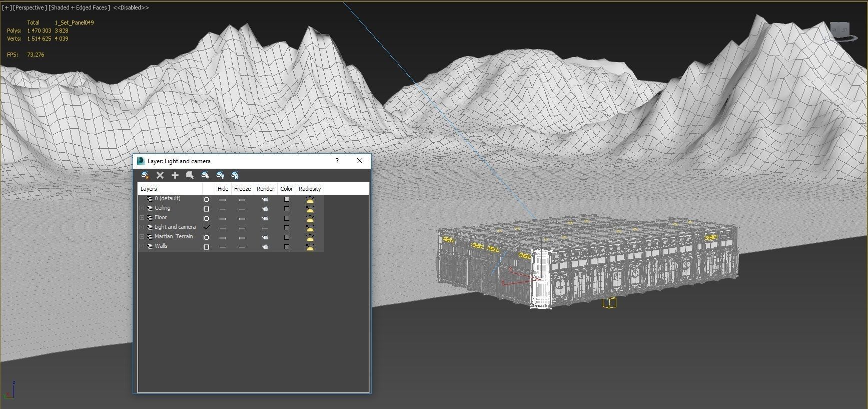Toggle Freeze for the Floor layer
Viewport: 868px width, 409px height.
click(242, 219)
